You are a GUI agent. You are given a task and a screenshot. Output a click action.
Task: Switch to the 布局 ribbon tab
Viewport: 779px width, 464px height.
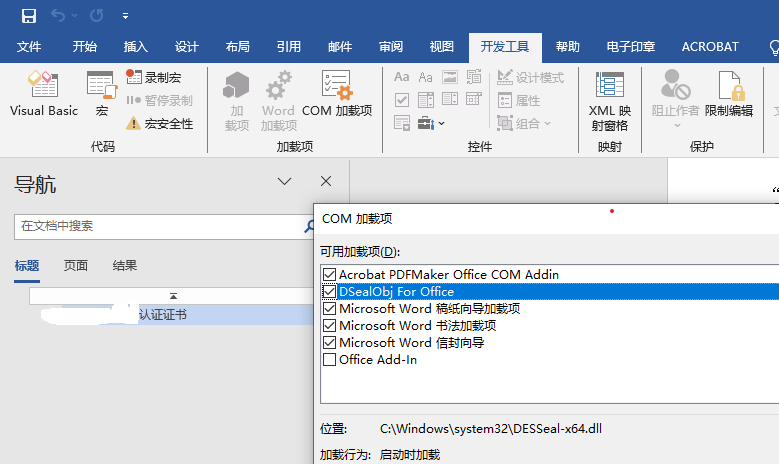(x=237, y=47)
